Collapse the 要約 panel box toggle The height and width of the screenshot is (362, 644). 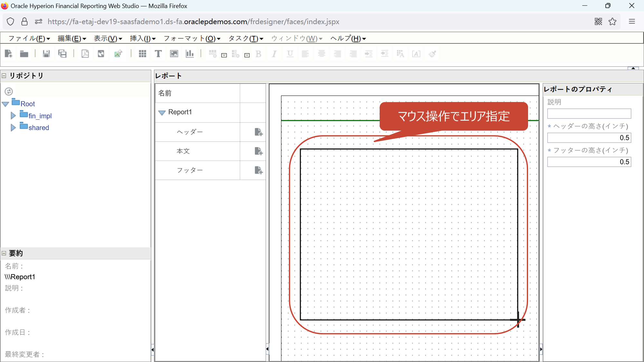(4, 253)
